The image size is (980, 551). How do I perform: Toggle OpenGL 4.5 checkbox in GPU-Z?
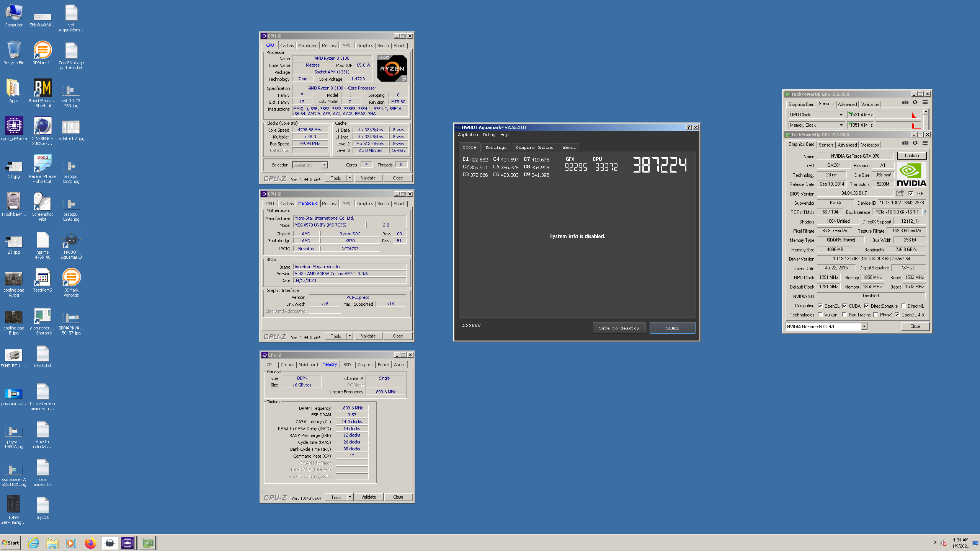tap(897, 315)
